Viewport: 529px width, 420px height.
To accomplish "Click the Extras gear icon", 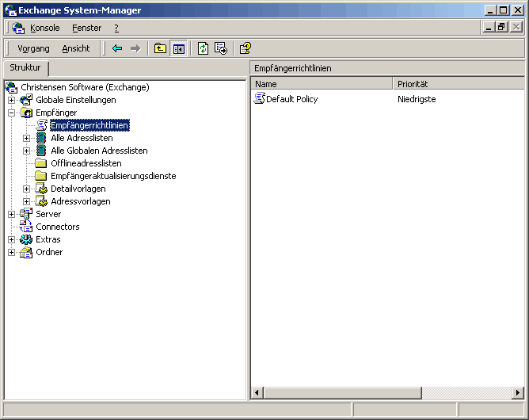I will pyautogui.click(x=26, y=239).
